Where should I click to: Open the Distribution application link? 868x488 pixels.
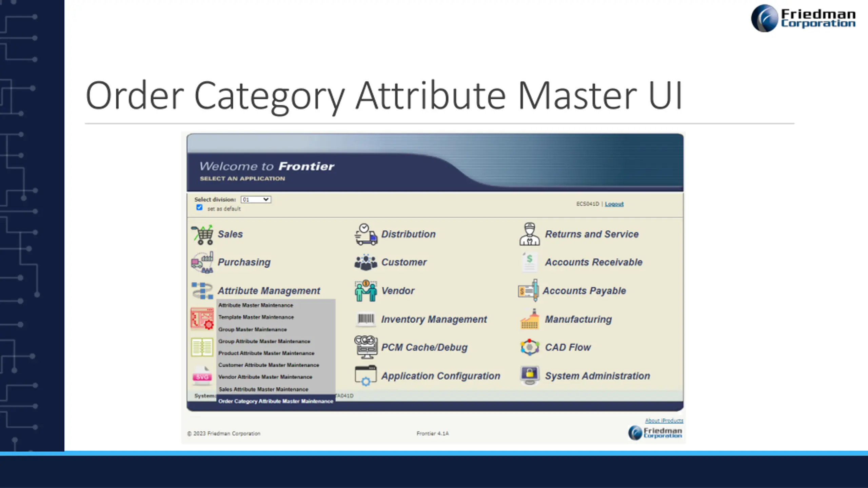pos(408,234)
